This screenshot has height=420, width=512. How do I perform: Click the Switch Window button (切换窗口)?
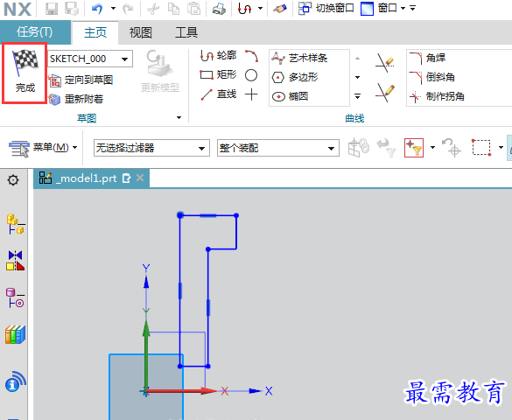[x=326, y=9]
